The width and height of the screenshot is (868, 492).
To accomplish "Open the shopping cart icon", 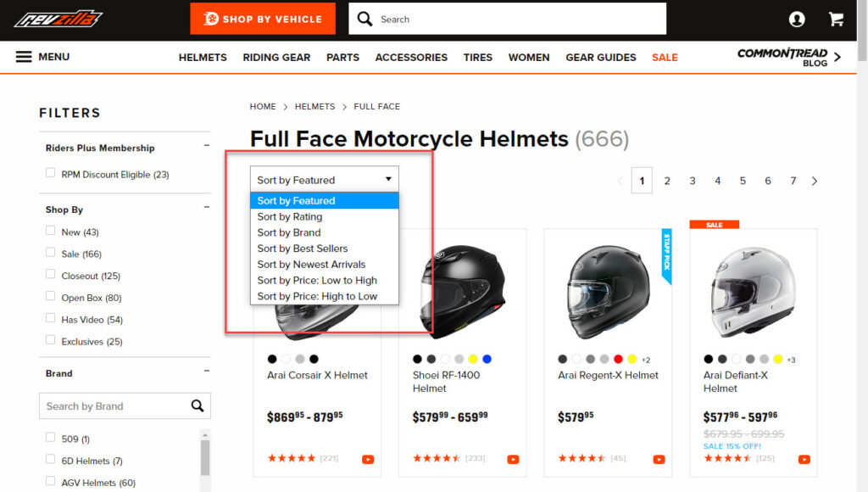I will coord(836,20).
